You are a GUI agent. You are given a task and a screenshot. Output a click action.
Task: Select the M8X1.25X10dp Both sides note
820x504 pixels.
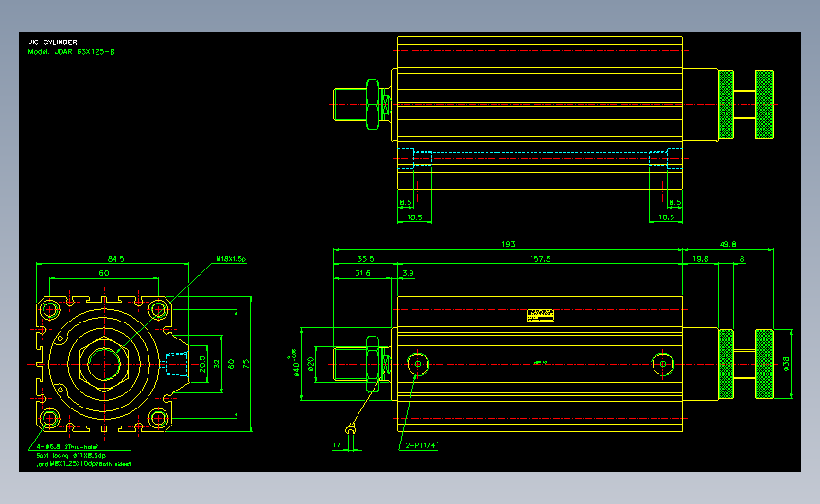pyautogui.click(x=83, y=463)
